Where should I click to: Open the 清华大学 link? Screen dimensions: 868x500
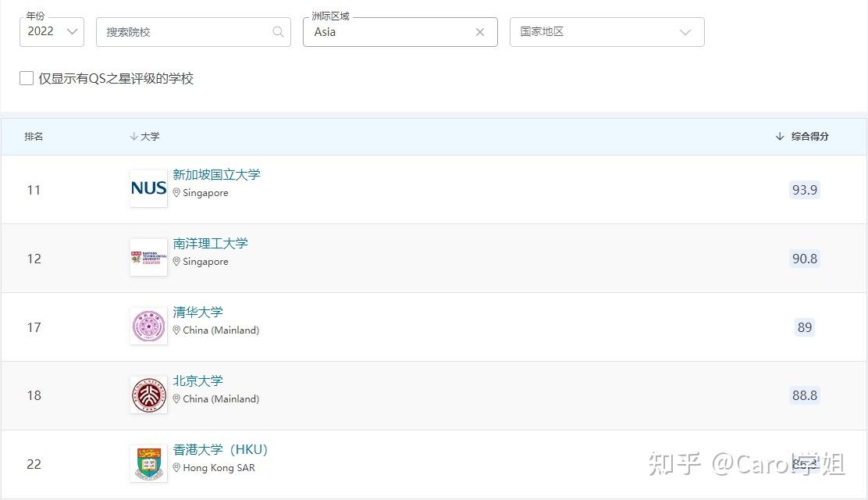pyautogui.click(x=197, y=312)
